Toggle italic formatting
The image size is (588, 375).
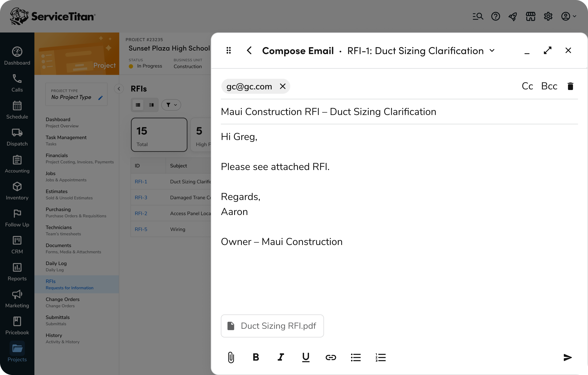click(x=281, y=357)
